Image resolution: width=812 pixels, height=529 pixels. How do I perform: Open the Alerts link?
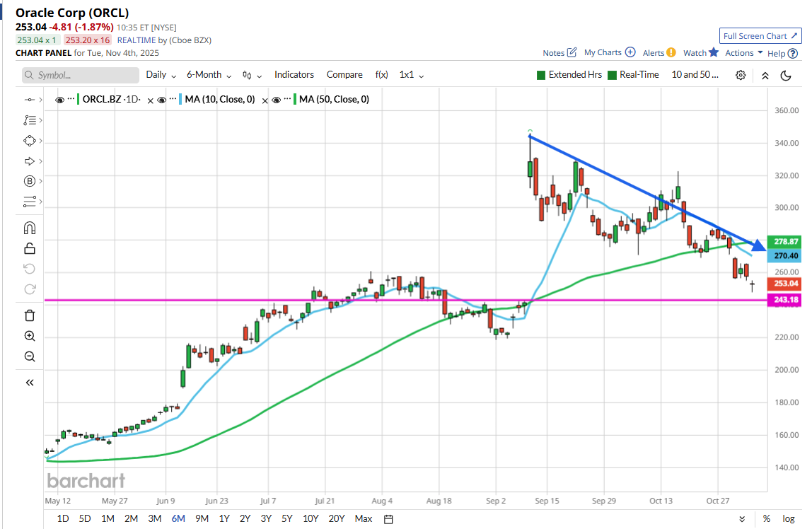coord(659,53)
